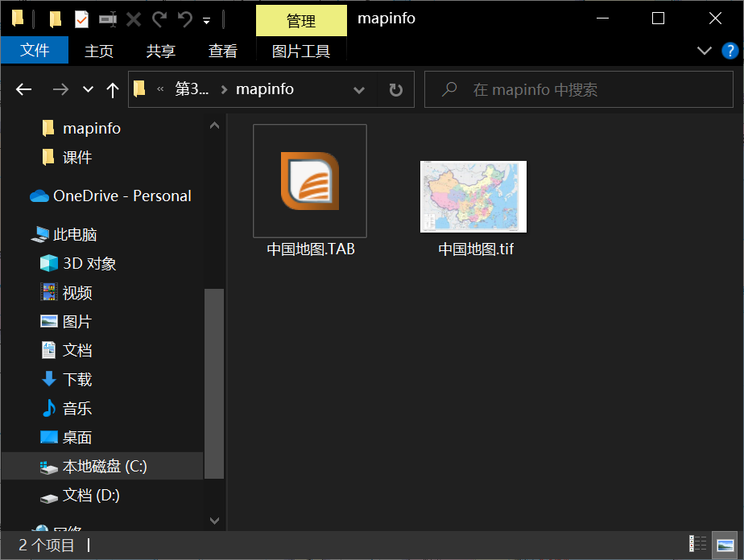The height and width of the screenshot is (560, 744).
Task: Click the folder icon in title bar
Action: point(18,18)
